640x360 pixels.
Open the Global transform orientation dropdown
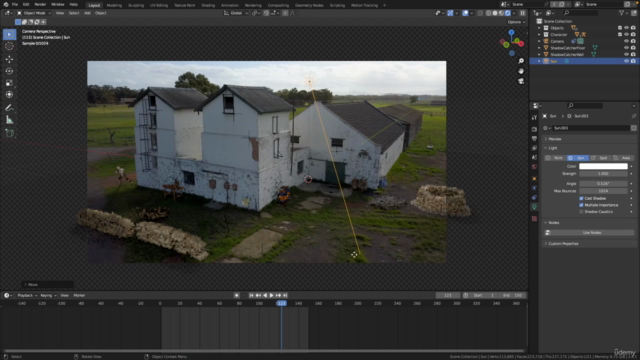(x=236, y=13)
